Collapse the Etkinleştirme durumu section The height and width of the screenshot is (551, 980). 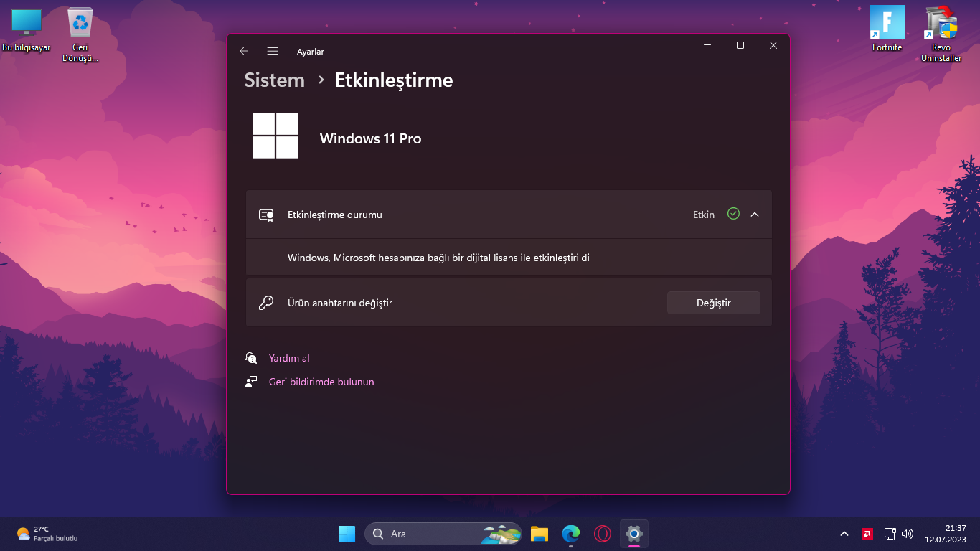click(755, 214)
